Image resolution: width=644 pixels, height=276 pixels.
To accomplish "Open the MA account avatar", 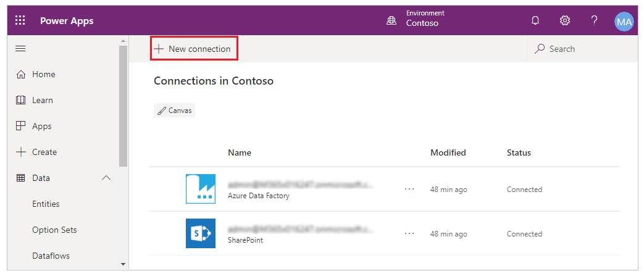I will 624,22.
